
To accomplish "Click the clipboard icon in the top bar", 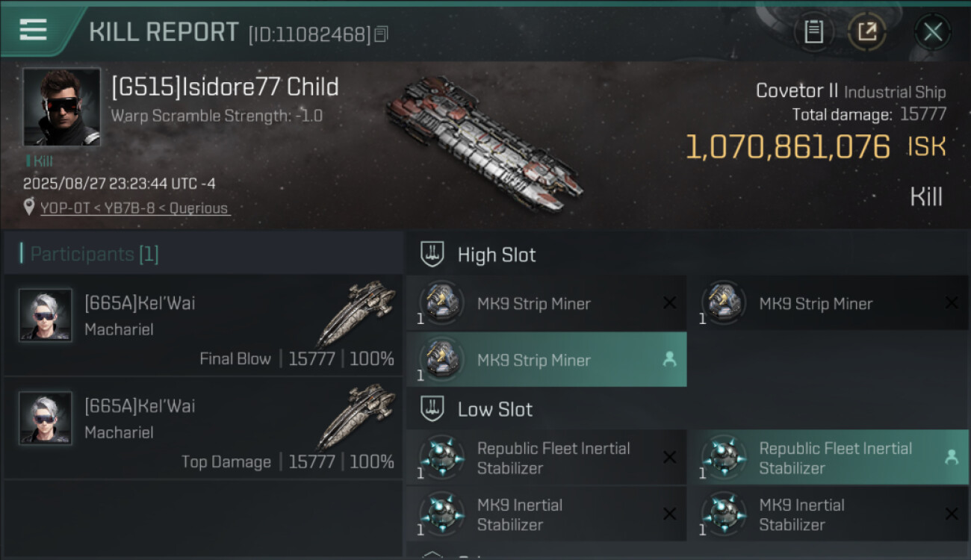I will [813, 32].
